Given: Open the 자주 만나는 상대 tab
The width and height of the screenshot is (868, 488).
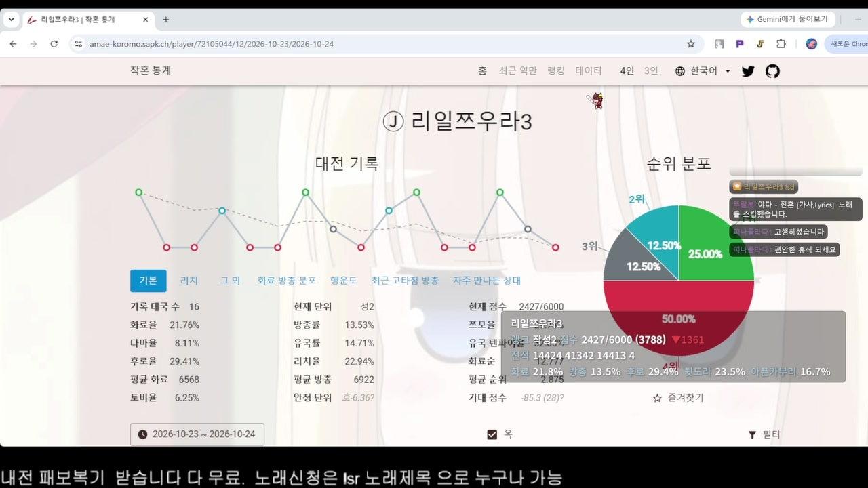Looking at the screenshot, I should click(487, 281).
